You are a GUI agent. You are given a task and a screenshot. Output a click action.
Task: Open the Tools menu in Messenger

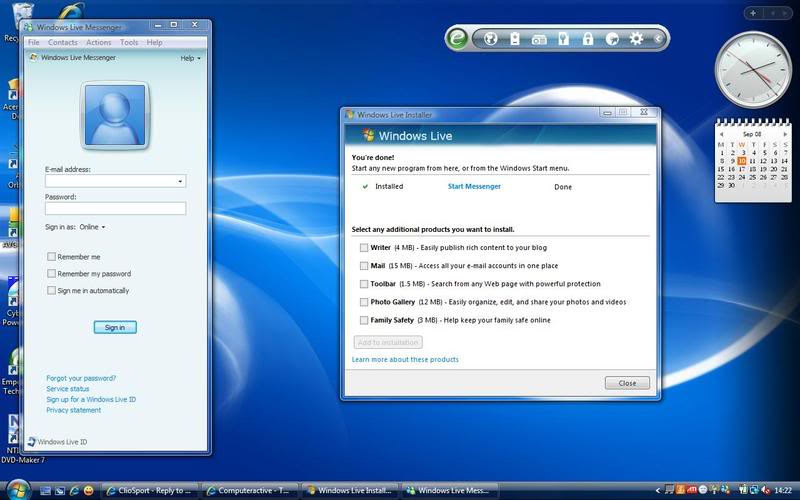point(129,43)
